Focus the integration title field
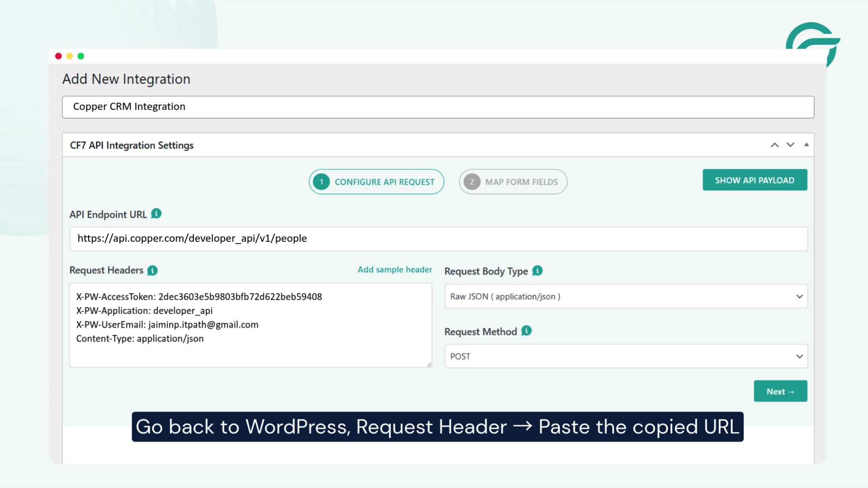Screen dimensions: 868x488 click(x=438, y=107)
